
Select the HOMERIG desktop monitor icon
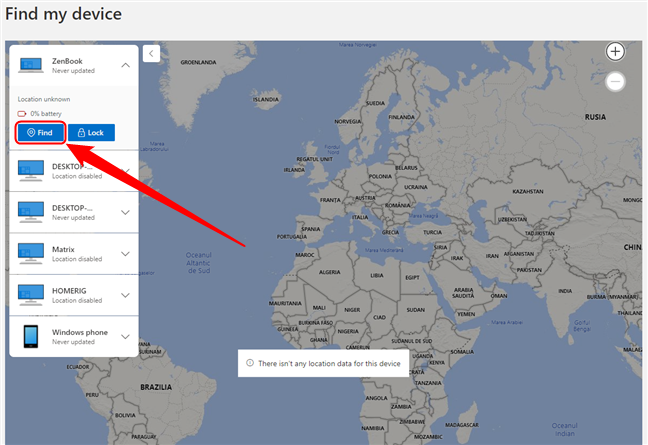tap(31, 295)
